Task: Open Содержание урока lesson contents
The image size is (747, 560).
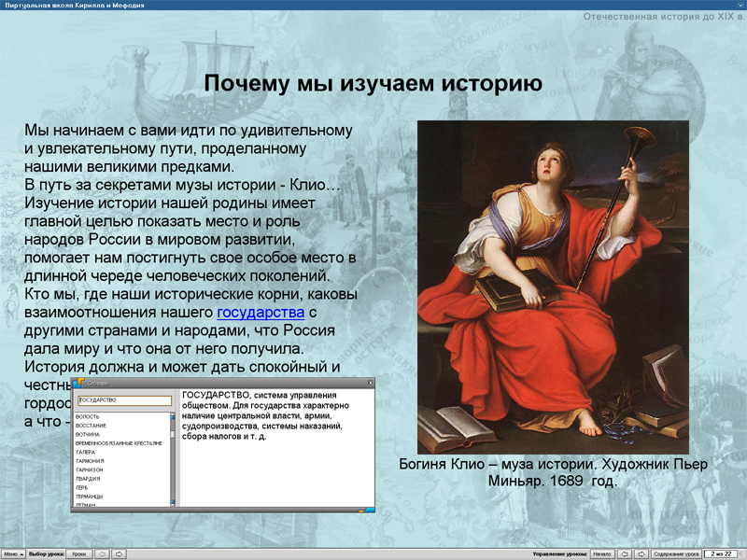Action: (x=676, y=553)
